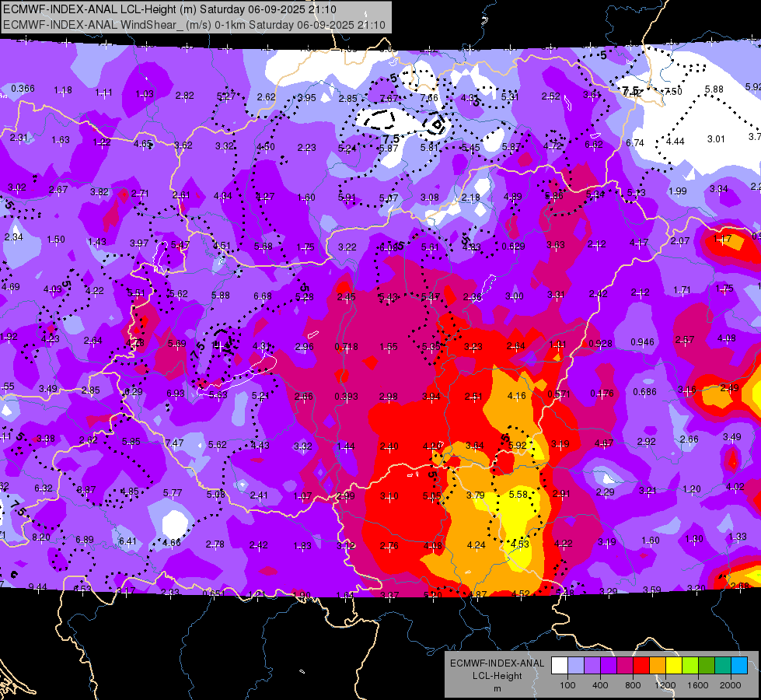Click the wind shear value '1.99'
This screenshot has width=761, height=700.
(x=678, y=191)
